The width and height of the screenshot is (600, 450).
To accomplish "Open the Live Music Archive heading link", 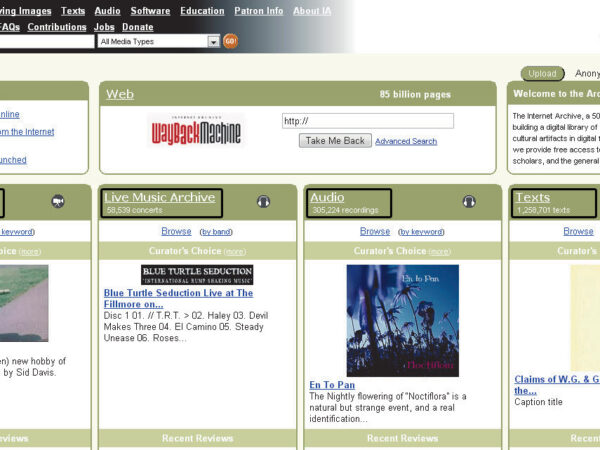I will 159,197.
